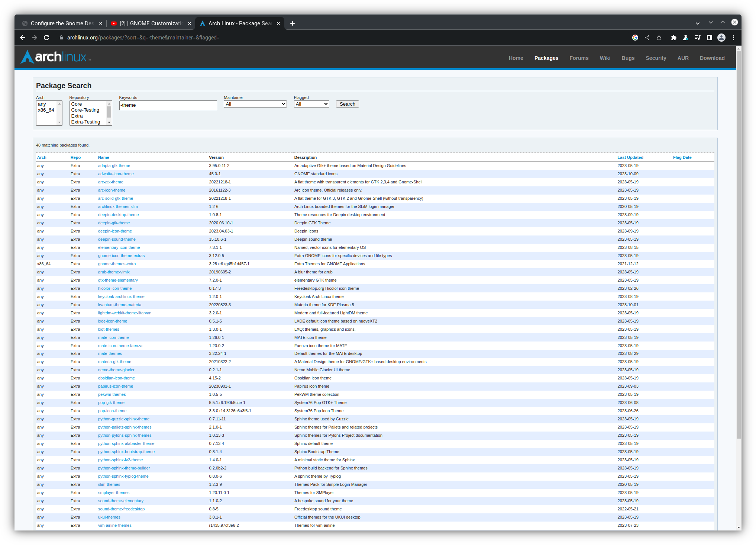The width and height of the screenshot is (756, 545).
Task: Click the page vertical scrollbar thumb
Action: 739,244
